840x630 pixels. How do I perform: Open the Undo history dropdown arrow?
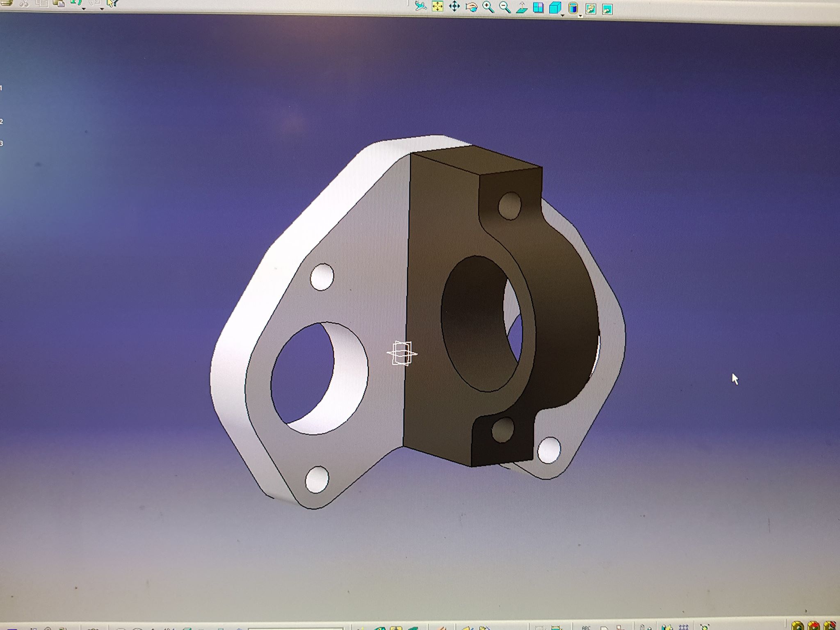coord(84,8)
